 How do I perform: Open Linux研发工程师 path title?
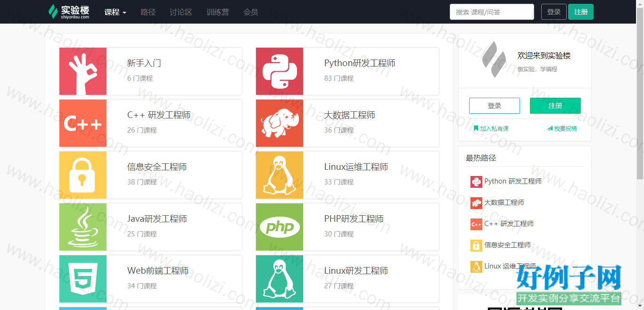[x=356, y=271]
